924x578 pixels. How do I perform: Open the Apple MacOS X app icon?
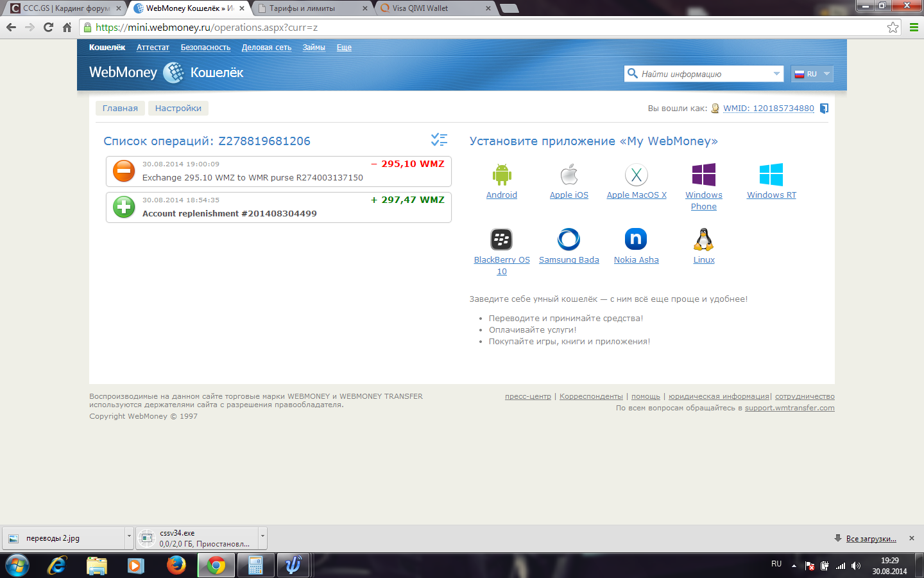(x=637, y=175)
